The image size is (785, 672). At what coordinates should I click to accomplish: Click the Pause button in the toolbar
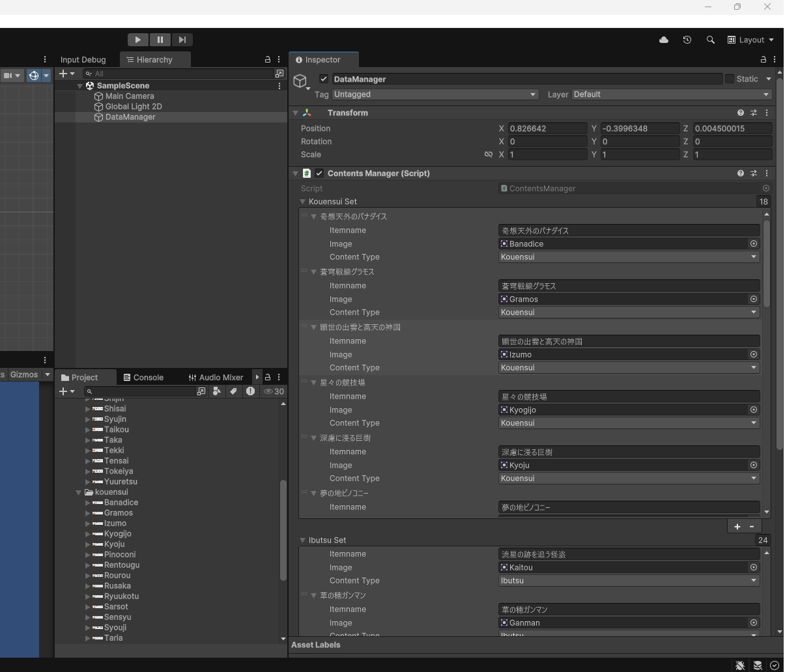[160, 40]
